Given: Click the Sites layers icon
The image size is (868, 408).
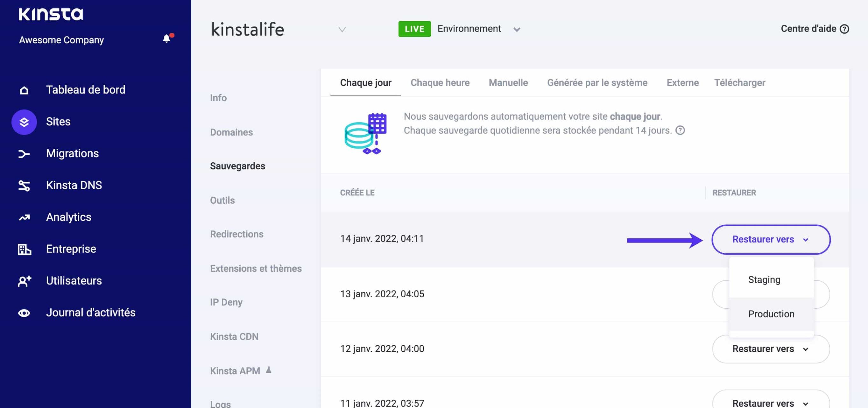Looking at the screenshot, I should coord(24,122).
